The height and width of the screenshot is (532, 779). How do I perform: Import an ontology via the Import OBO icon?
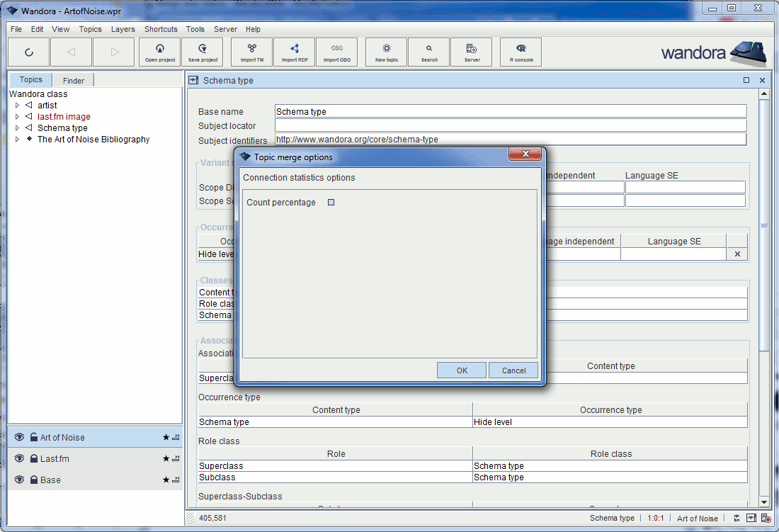click(x=336, y=51)
